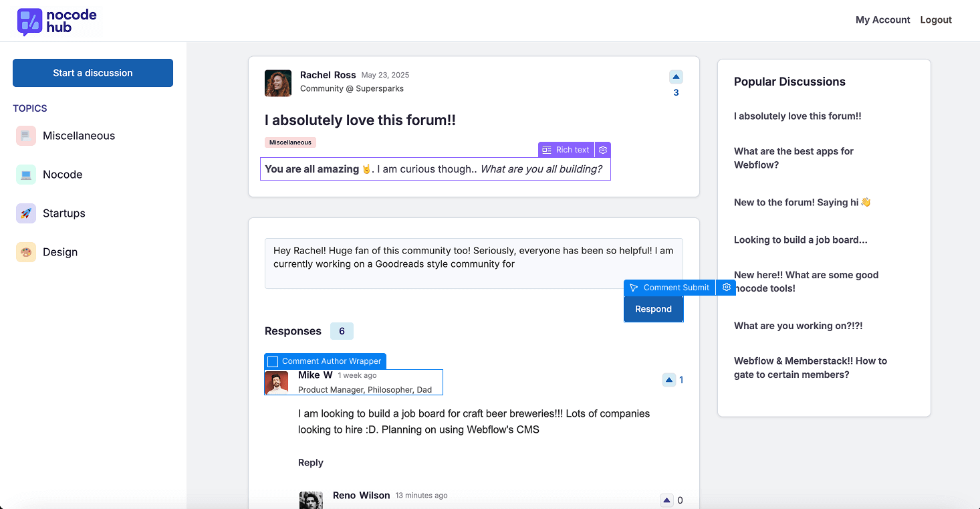The height and width of the screenshot is (509, 980).
Task: Open 'What are the best apps for Webflow?' discussion
Action: click(x=793, y=158)
